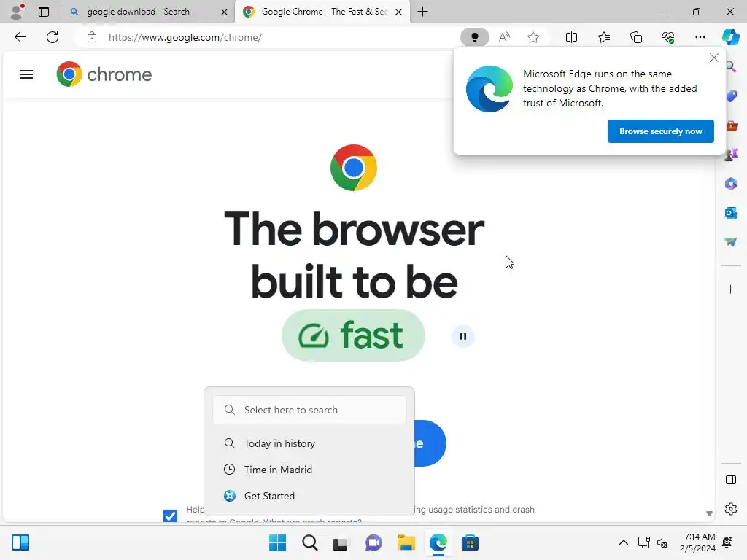This screenshot has width=747, height=560.
Task: Open a new tab
Action: (422, 12)
